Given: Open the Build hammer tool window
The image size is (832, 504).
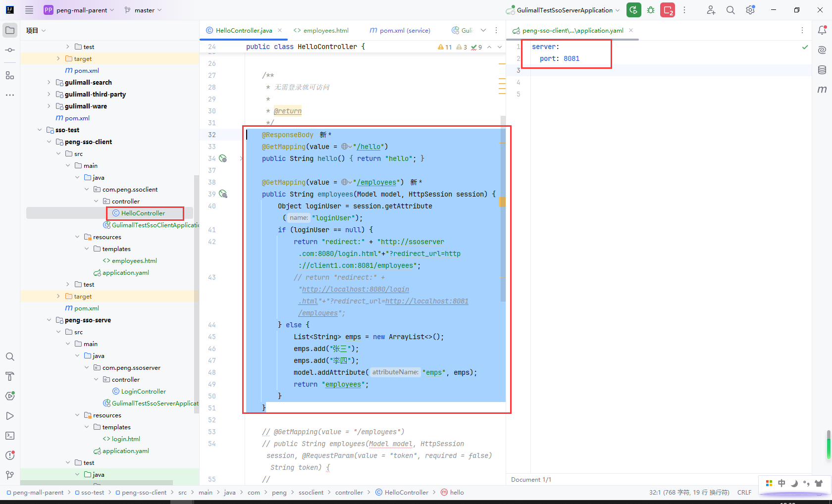Looking at the screenshot, I should pyautogui.click(x=10, y=376).
